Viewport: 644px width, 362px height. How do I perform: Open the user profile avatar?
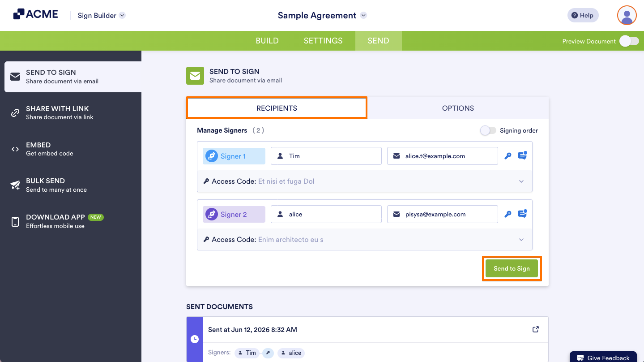point(627,15)
